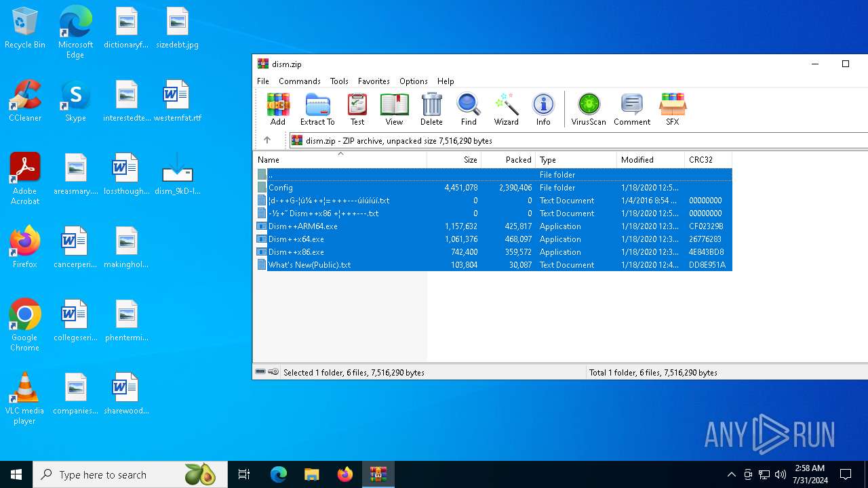Sort by Modified column header
Screen dimensions: 868x488
tap(651, 160)
